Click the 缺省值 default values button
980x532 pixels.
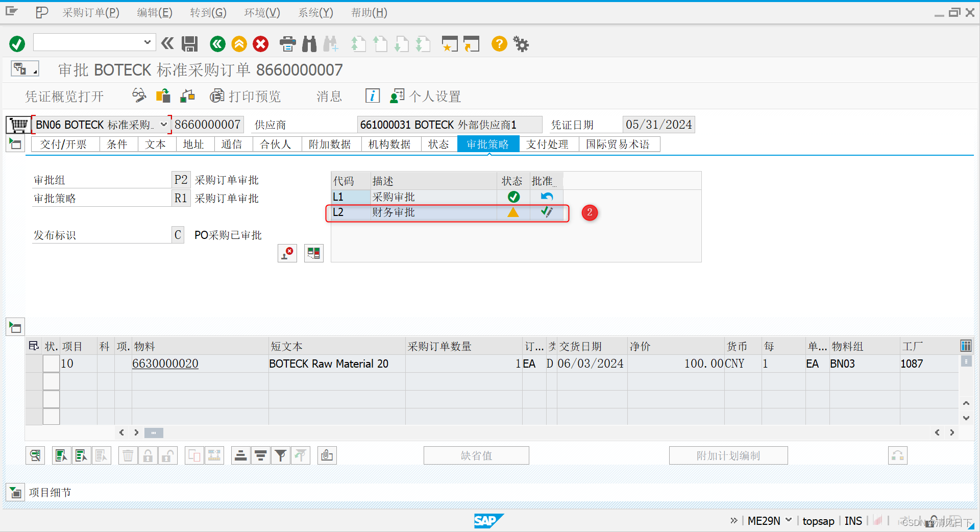coord(476,455)
